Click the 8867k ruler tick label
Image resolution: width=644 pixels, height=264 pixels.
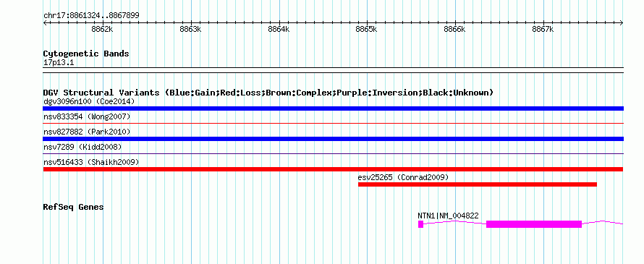tap(543, 29)
